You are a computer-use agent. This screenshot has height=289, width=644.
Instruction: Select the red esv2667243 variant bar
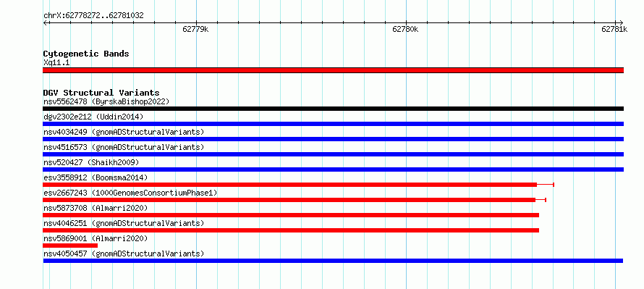(289, 200)
